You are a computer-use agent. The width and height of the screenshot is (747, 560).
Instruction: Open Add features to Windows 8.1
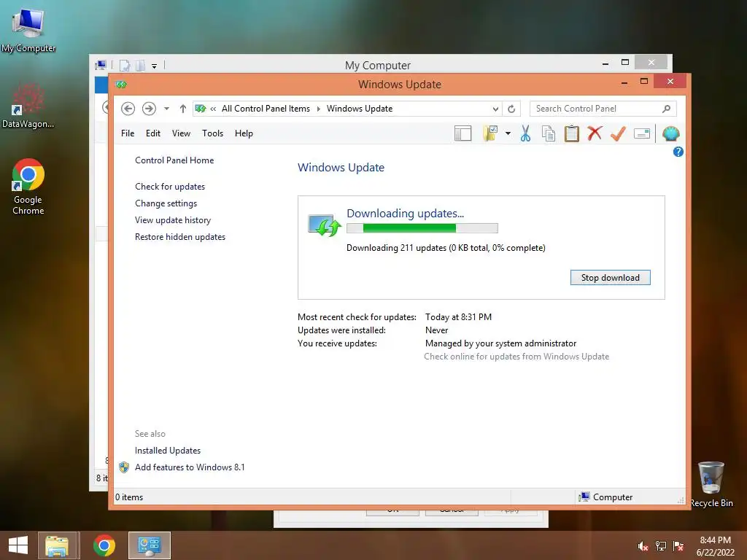pos(190,467)
